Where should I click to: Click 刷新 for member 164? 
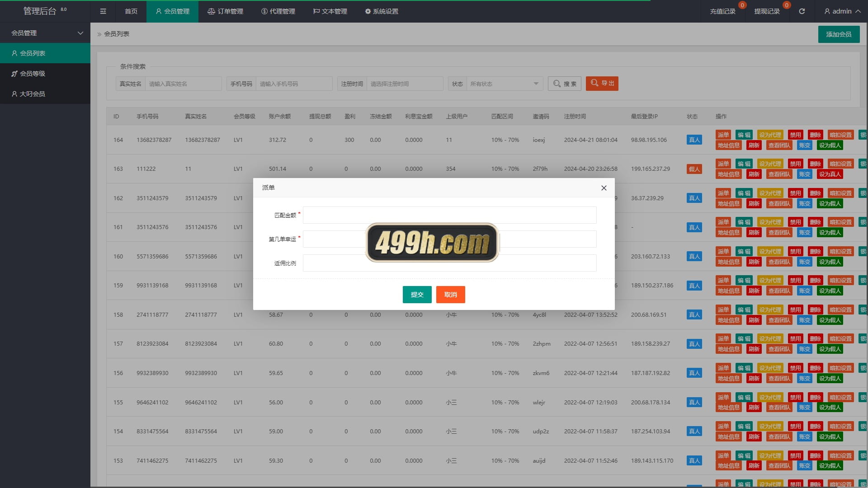(x=754, y=145)
